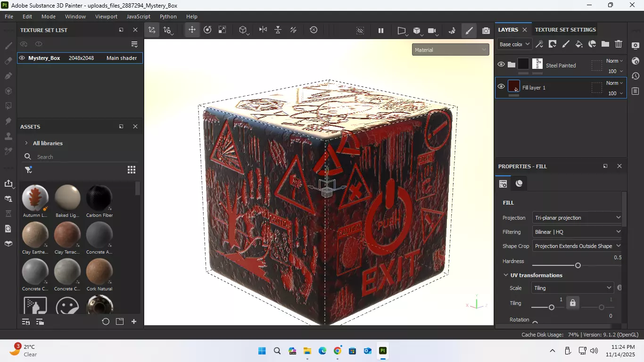The width and height of the screenshot is (644, 362).
Task: Switch to Texture Set Settings tab
Action: coord(565,30)
